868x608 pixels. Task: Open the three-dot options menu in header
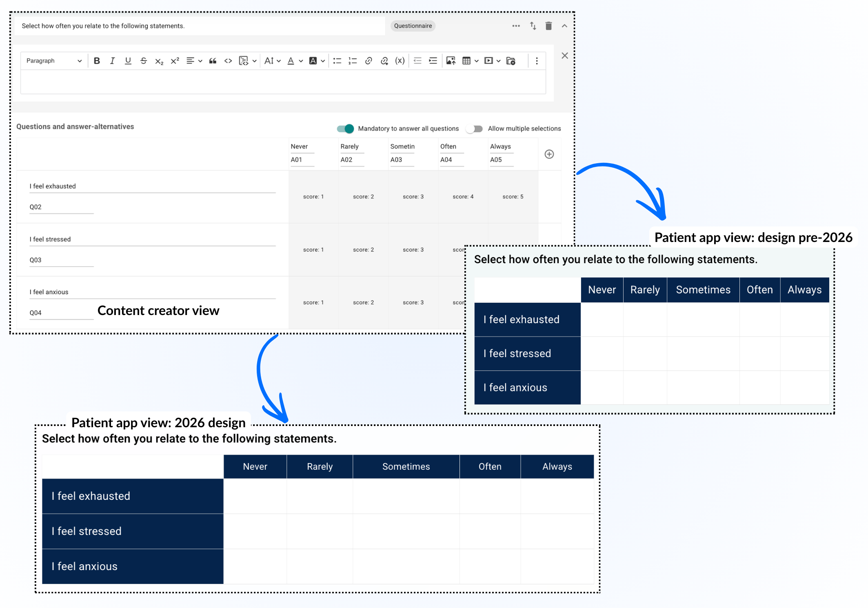tap(516, 26)
